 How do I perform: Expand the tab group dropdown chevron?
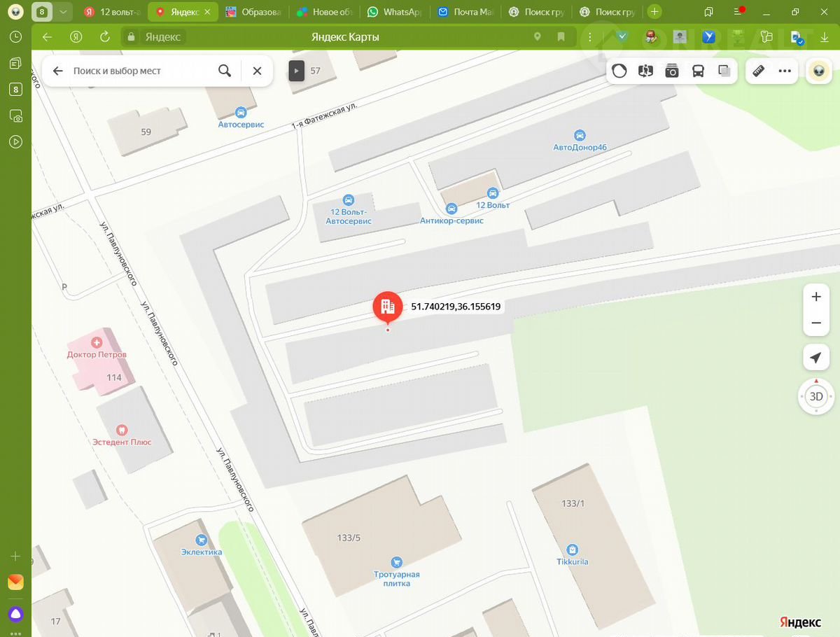coord(64,12)
